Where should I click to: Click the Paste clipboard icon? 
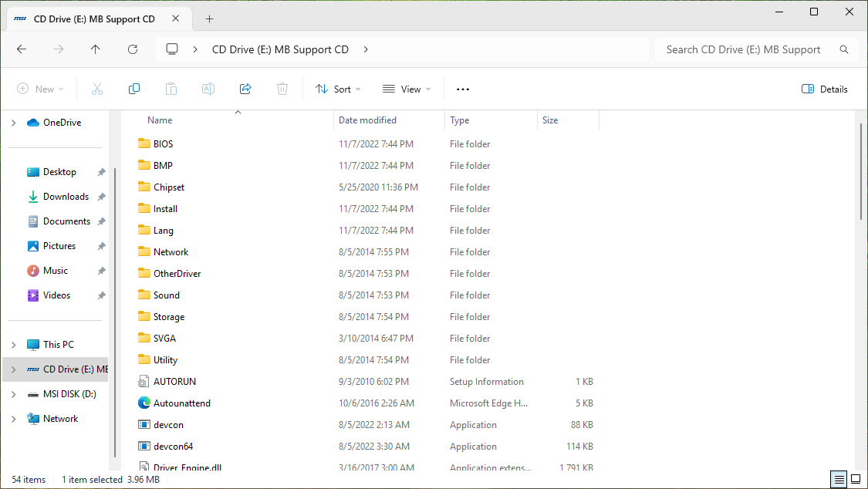[171, 89]
